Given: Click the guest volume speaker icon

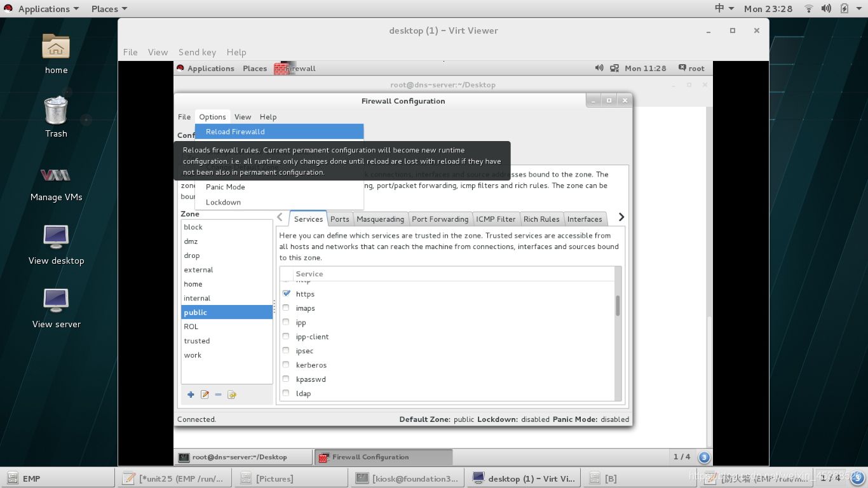Looking at the screenshot, I should (599, 68).
